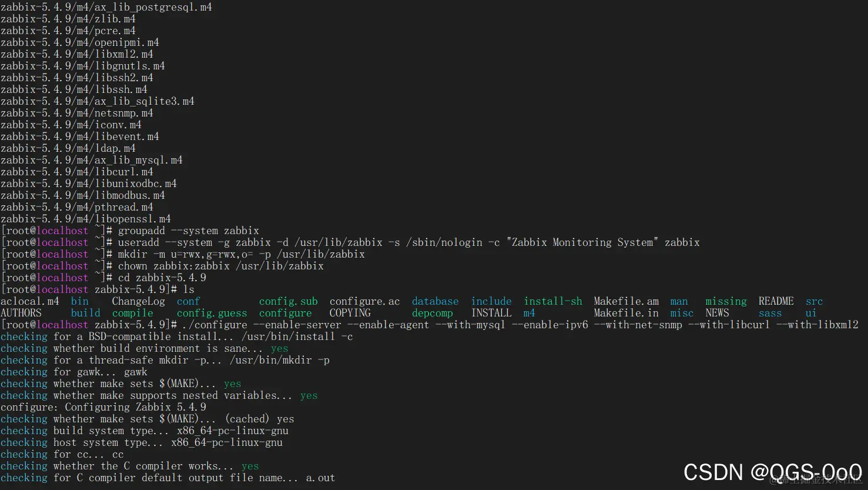
Task: Click the 'src' directory name
Action: coord(815,301)
